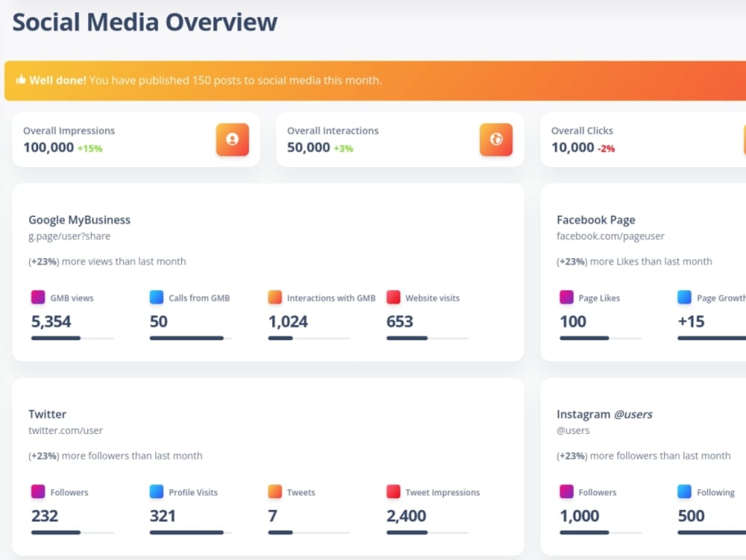Click the Facebook Page card title

click(x=595, y=220)
